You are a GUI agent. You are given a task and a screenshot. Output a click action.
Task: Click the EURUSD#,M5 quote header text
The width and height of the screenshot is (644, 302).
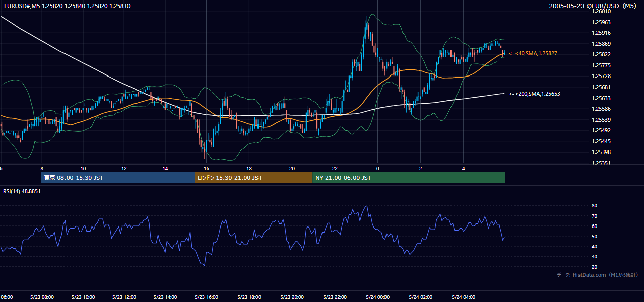tap(67, 6)
